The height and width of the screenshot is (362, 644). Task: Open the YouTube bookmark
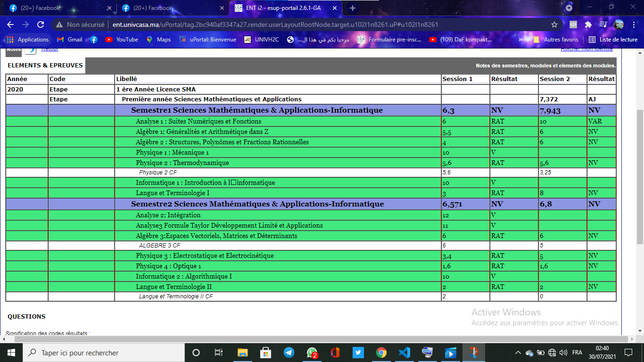pos(122,40)
